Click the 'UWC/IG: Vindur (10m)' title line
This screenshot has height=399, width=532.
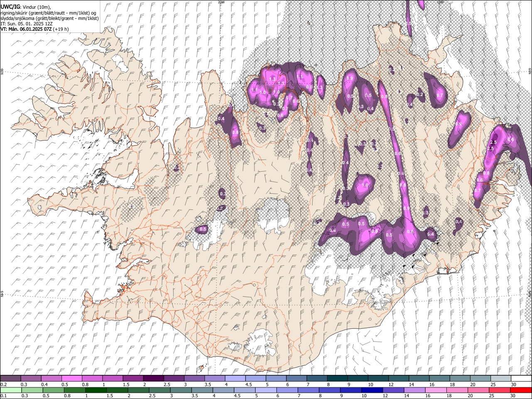pos(25,7)
